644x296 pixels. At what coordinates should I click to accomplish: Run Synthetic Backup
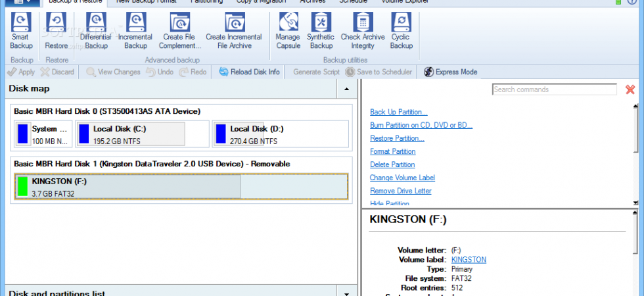[321, 31]
